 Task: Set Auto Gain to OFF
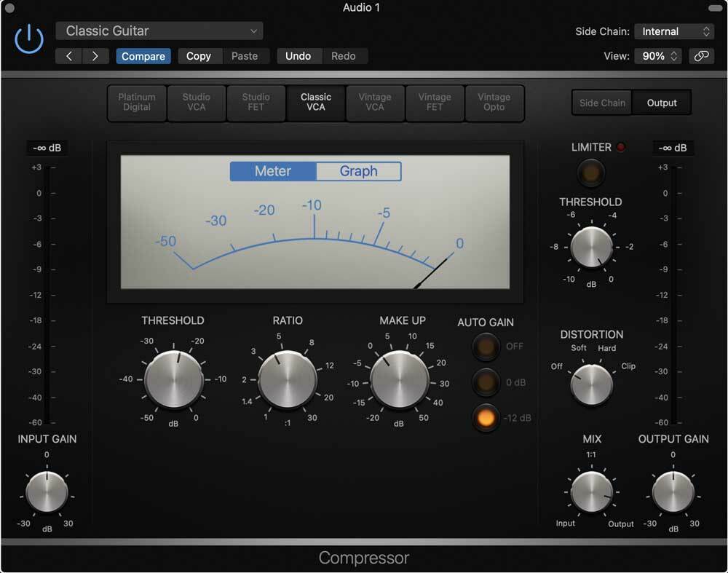pyautogui.click(x=484, y=347)
